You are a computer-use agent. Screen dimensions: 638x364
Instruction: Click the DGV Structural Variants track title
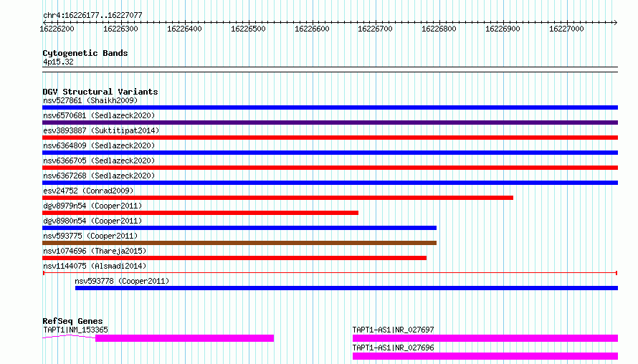click(x=100, y=92)
